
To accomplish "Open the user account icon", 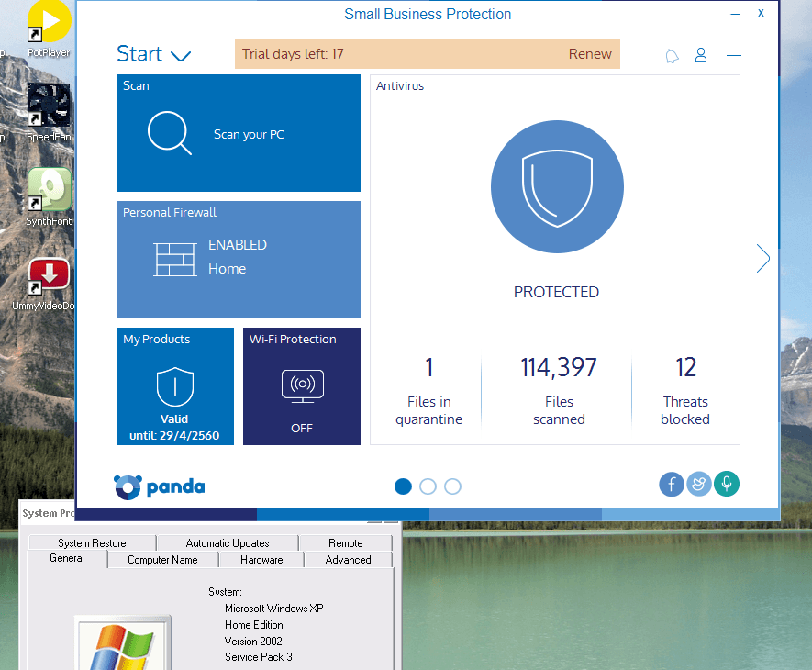I will [701, 55].
